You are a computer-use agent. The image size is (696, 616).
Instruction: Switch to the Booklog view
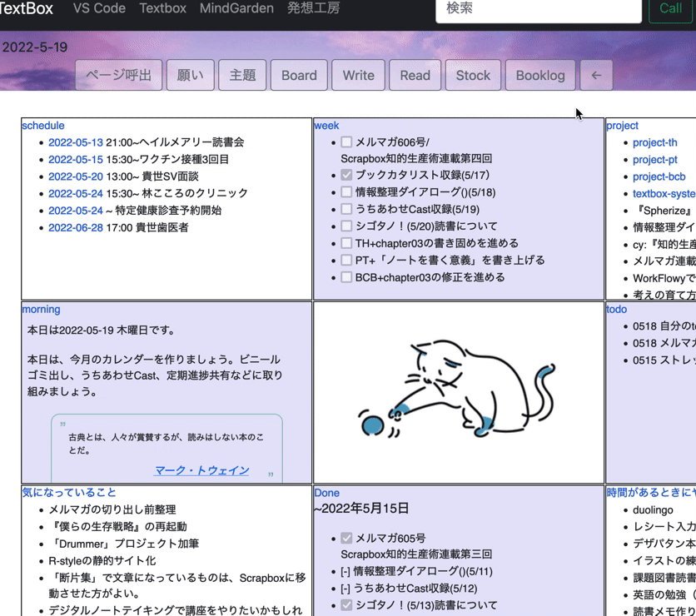click(540, 75)
